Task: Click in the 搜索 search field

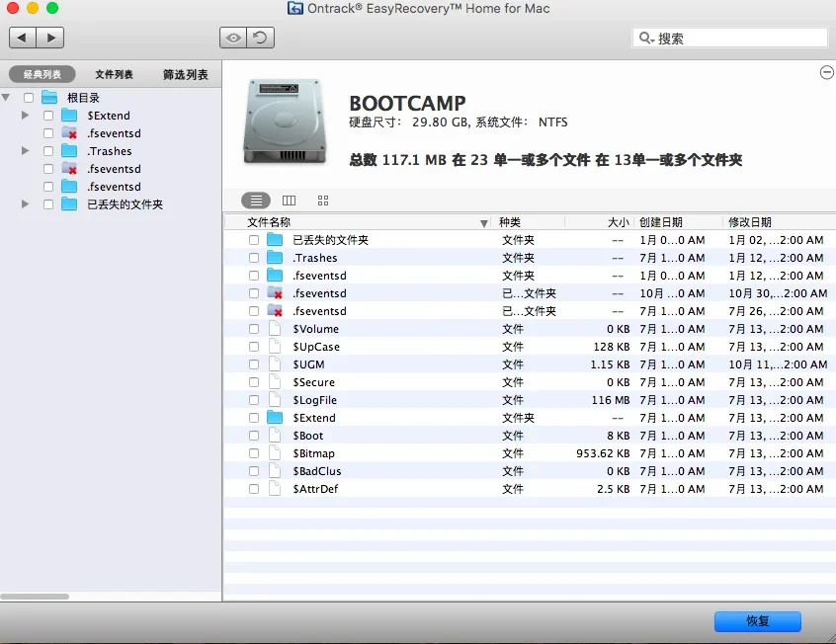Action: tap(730, 38)
